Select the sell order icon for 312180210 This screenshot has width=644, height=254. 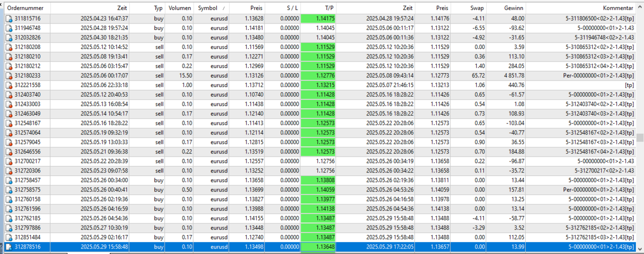(x=9, y=56)
